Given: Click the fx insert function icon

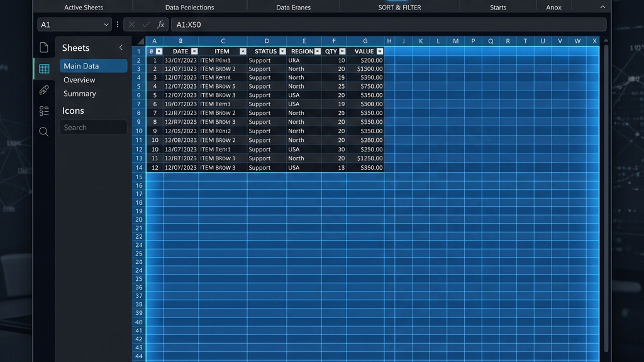Looking at the screenshot, I should 161,25.
